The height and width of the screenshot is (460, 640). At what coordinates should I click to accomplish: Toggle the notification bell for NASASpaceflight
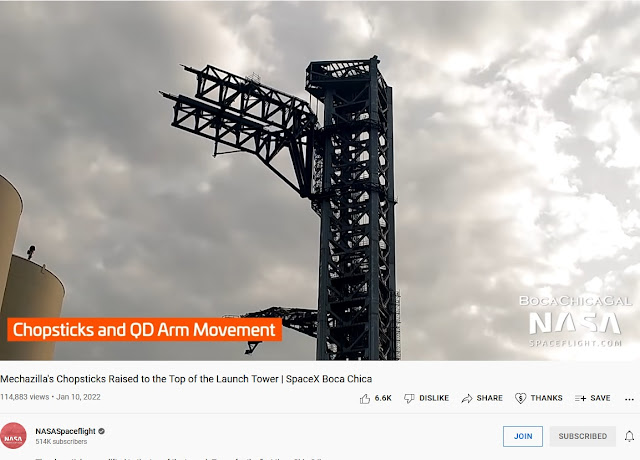click(629, 436)
